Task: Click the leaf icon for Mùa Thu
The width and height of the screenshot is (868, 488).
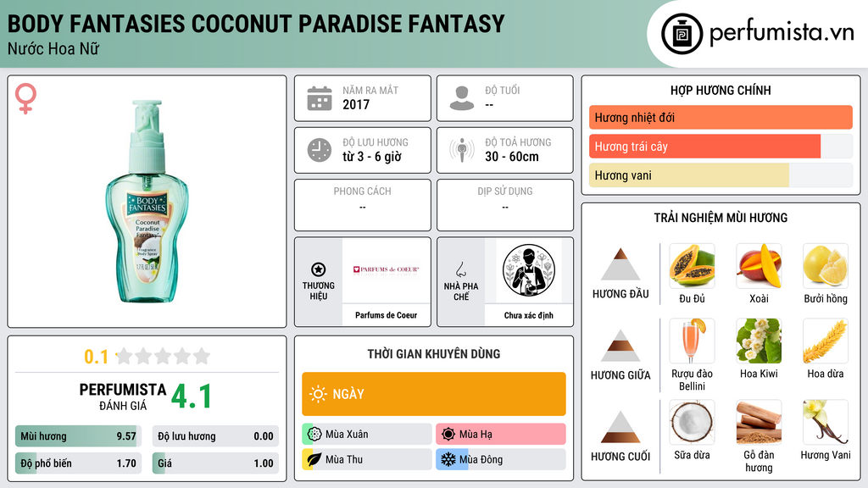Action: point(314,459)
